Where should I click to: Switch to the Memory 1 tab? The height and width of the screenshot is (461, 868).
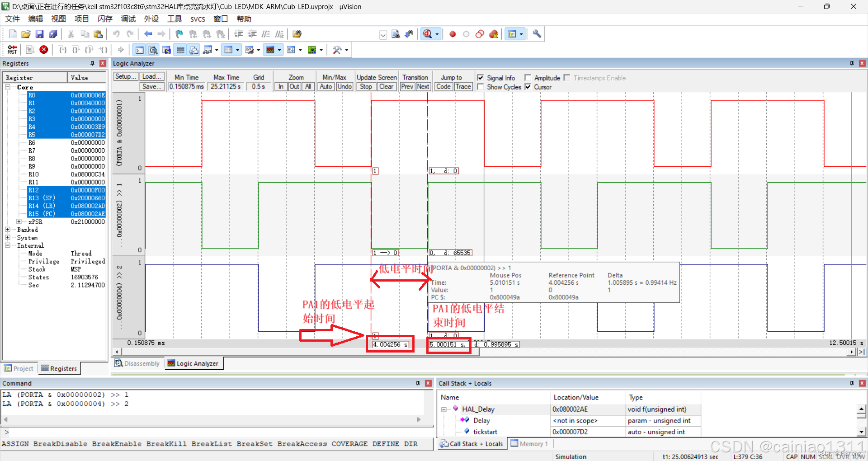[529, 444]
